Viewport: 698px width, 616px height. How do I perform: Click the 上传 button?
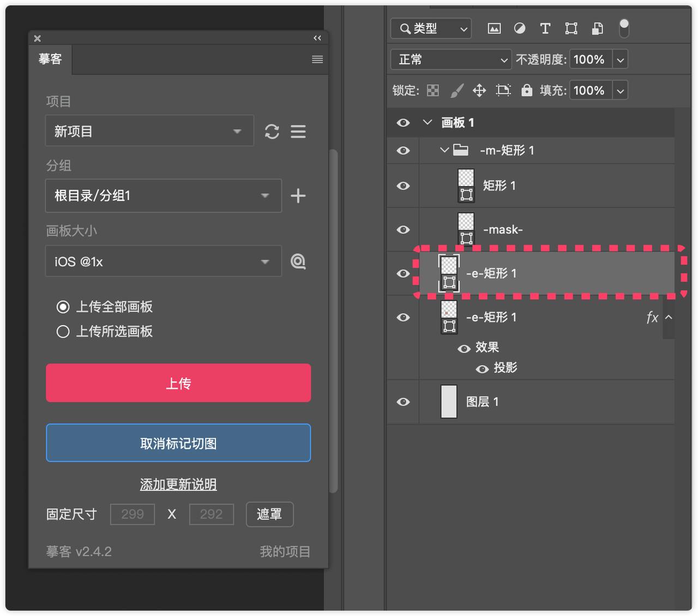click(178, 383)
